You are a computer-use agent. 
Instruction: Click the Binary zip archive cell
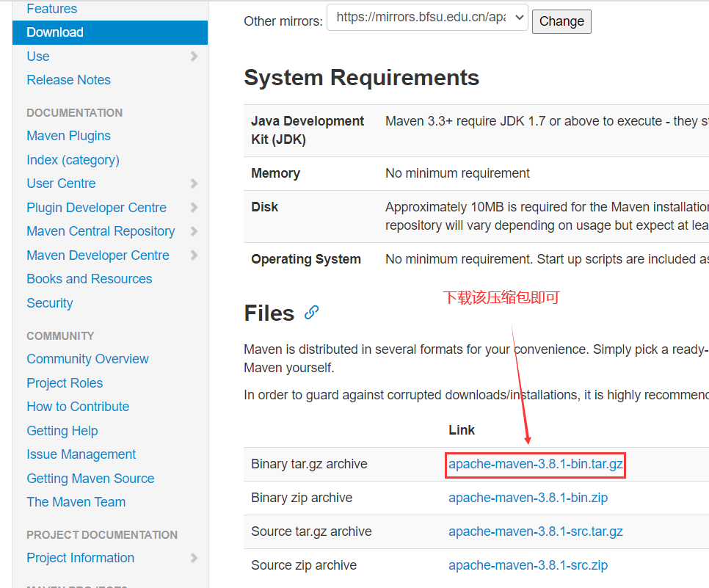point(302,498)
